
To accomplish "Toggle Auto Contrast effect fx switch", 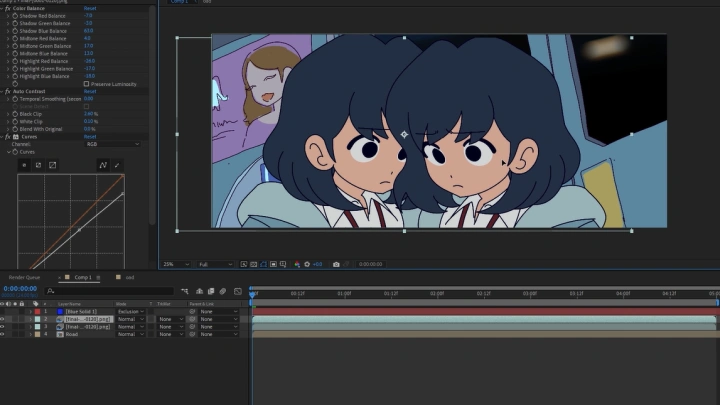I will click(7, 91).
